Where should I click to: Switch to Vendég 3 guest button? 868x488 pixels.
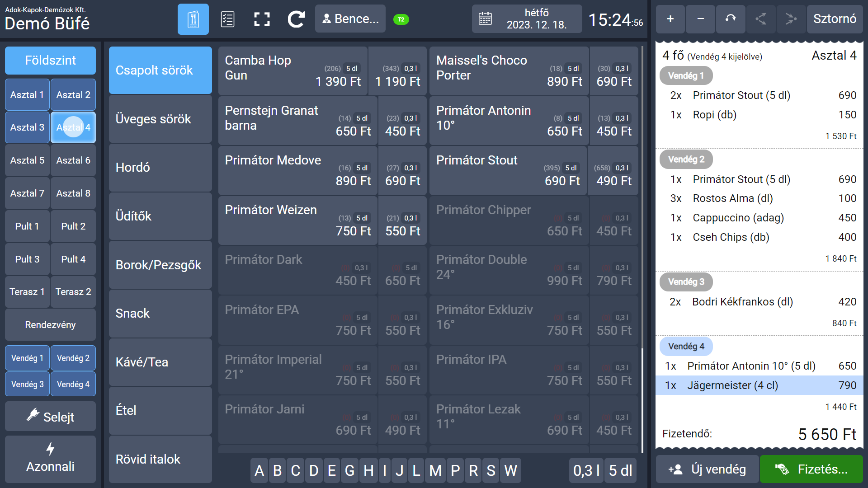(x=27, y=384)
